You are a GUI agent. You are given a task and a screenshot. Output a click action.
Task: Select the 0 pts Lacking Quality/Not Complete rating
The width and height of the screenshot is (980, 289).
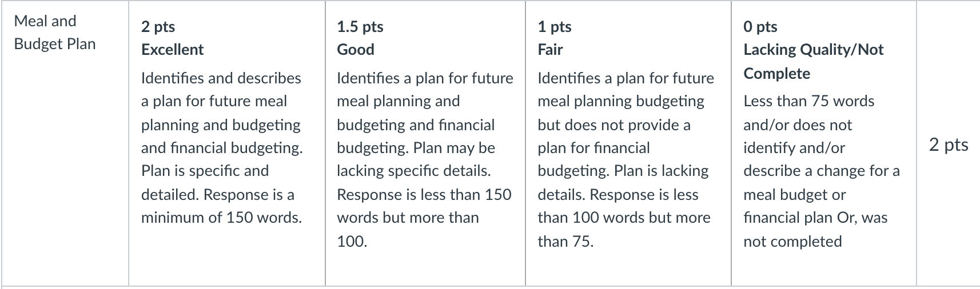point(824,143)
